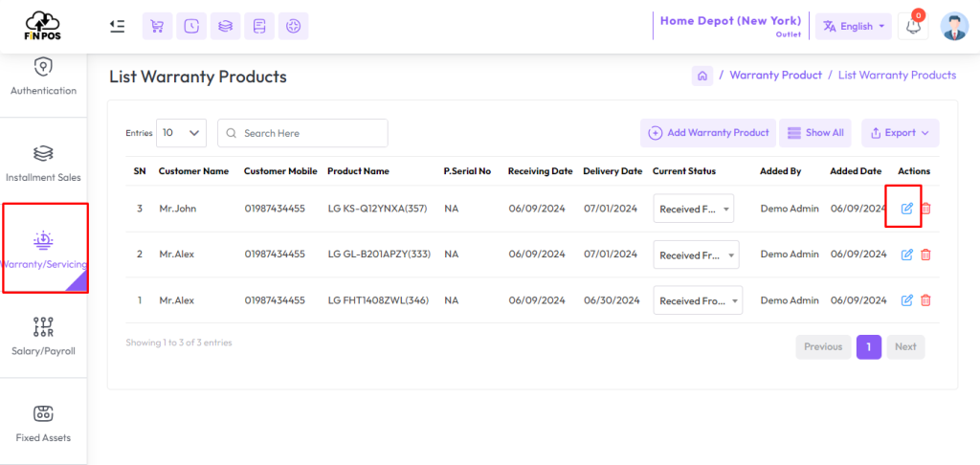
Task: Collapse the sidebar menu toggle icon
Action: pos(117,26)
